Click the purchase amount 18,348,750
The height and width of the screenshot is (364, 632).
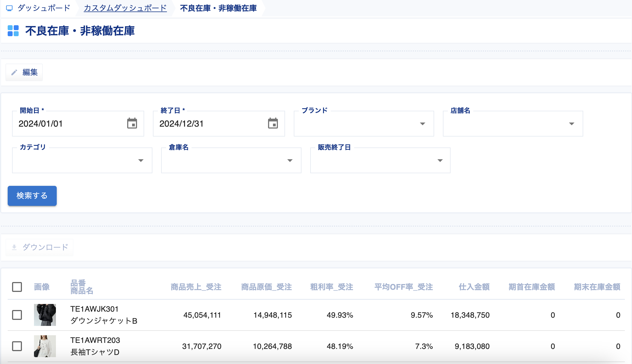[470, 315]
